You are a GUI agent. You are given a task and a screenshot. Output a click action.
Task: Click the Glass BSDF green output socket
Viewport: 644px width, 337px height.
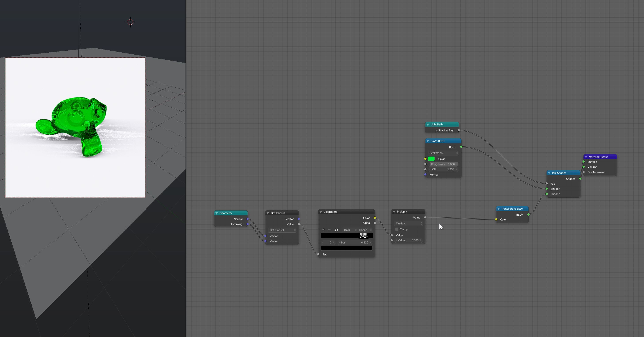(x=461, y=147)
